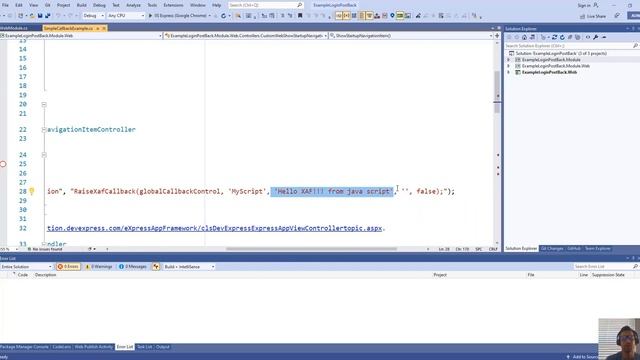Click the Solution Explorer Refresh icon
The width and height of the screenshot is (640, 360).
click(x=562, y=37)
